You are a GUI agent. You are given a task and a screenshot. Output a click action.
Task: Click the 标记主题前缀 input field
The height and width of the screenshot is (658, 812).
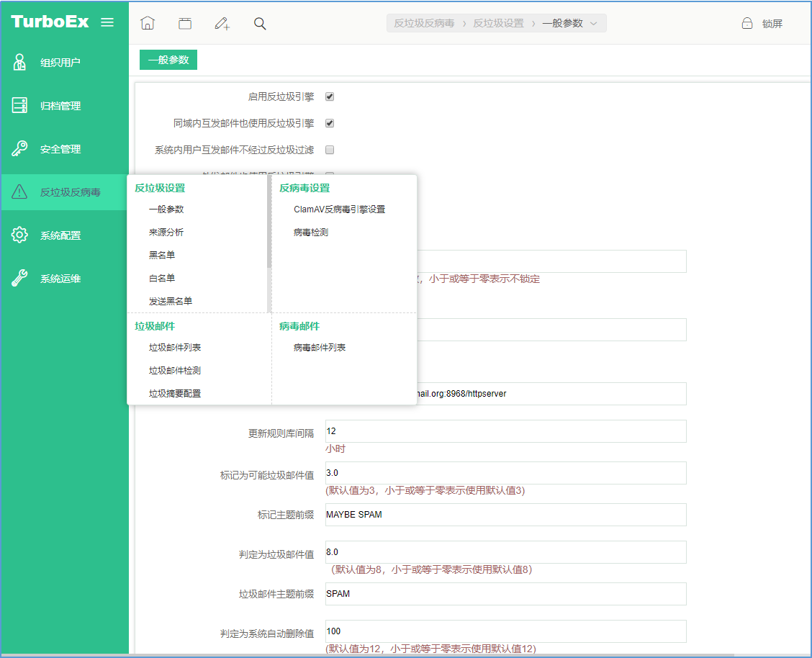click(x=505, y=515)
